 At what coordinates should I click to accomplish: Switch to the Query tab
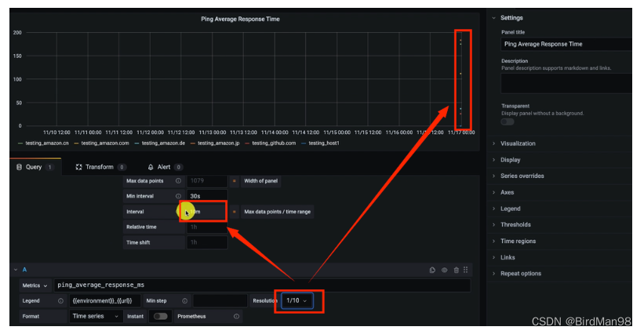click(x=35, y=167)
